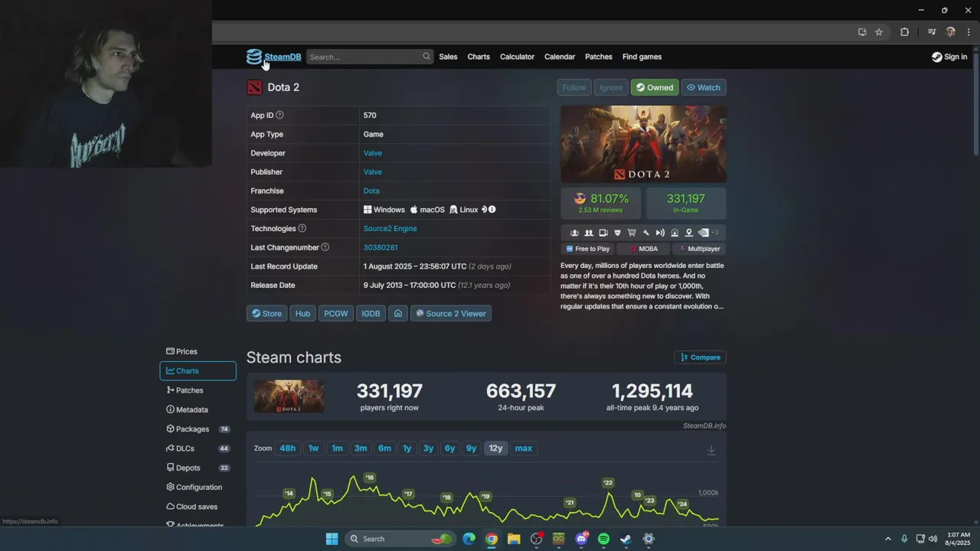Click the wrench workshop feature icon
980x551 pixels.
point(646,233)
